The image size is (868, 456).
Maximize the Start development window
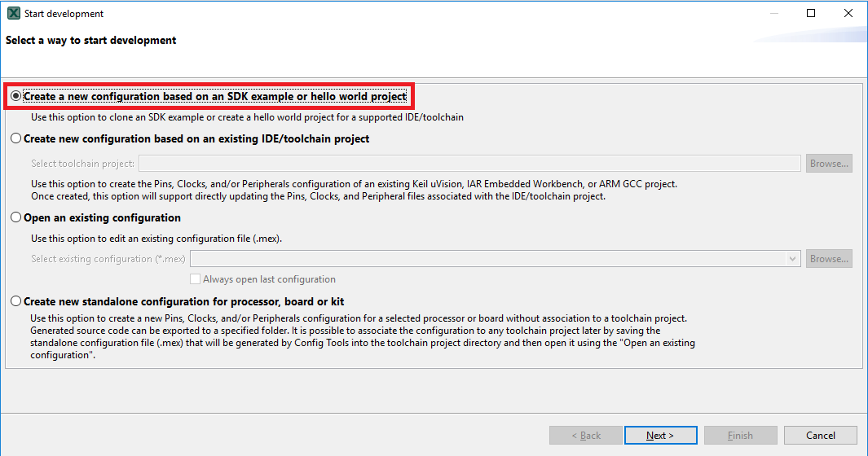coord(811,13)
